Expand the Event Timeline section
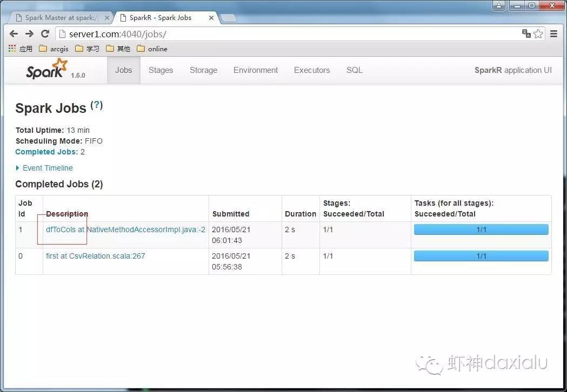This screenshot has height=392, width=567. (x=44, y=168)
